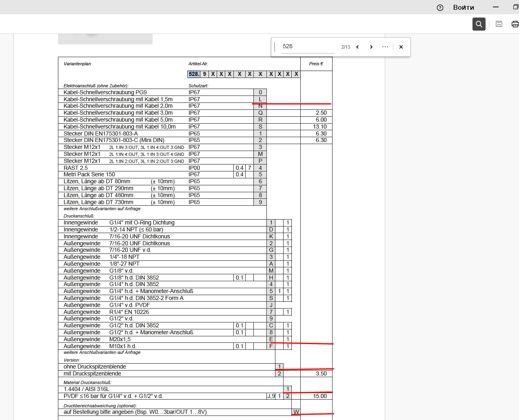Click Außengewinde 1/4"-18 NPT text

click(102, 257)
